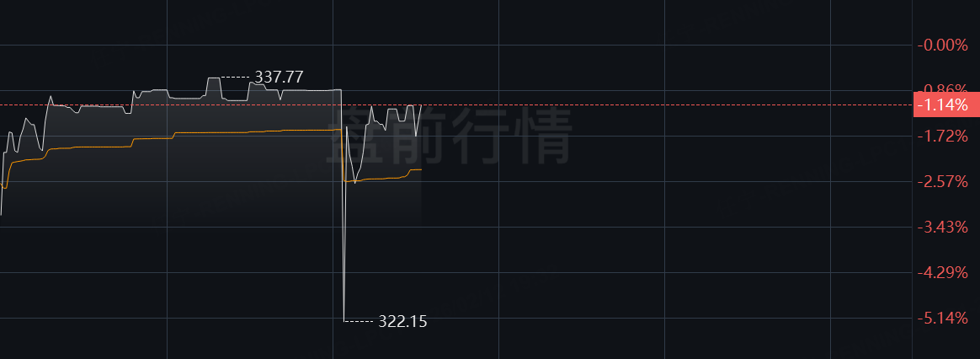Image resolution: width=980 pixels, height=359 pixels.
Task: Click the partially hidden -0.86% axis label
Action: coord(942,88)
